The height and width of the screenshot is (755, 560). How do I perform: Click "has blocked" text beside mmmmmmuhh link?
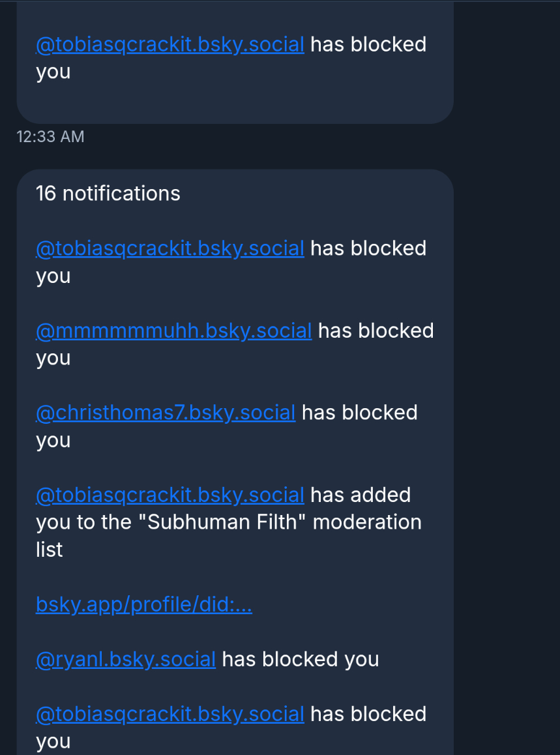tap(376, 331)
